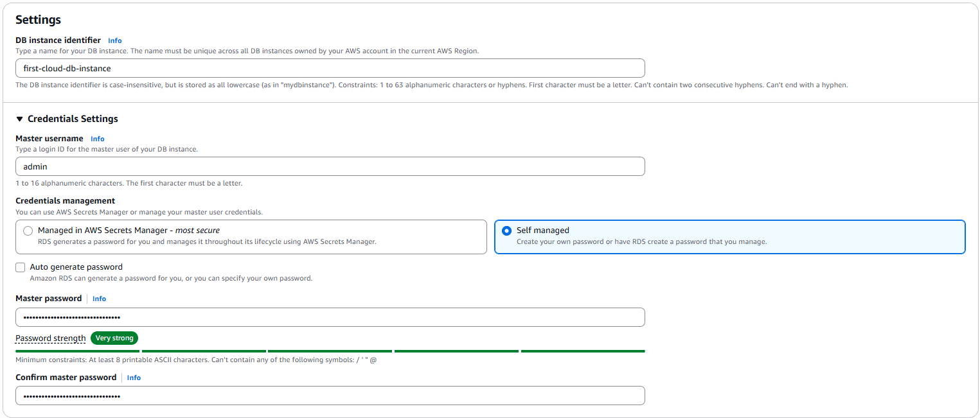Click the Confirm master password field
The height and width of the screenshot is (418, 980).
(x=330, y=396)
